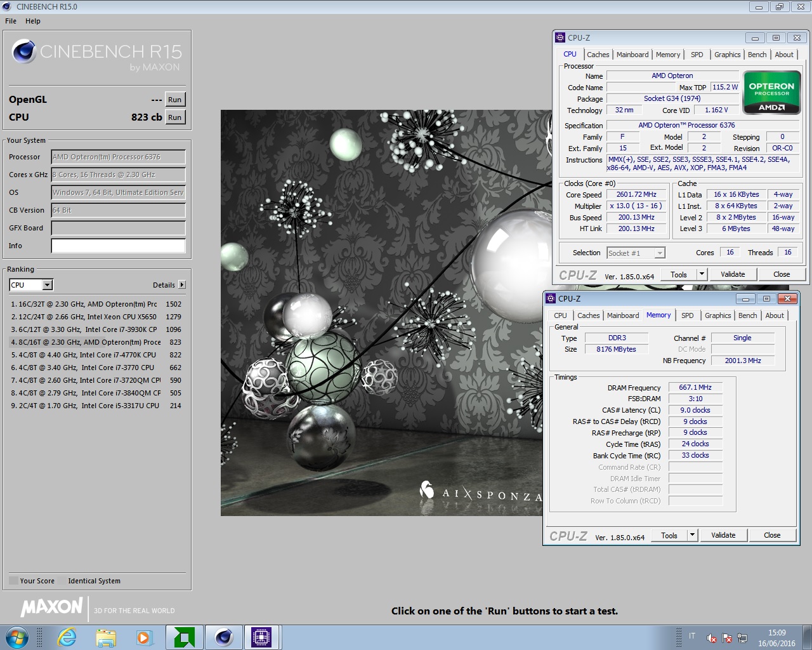Screen dimensions: 812x650
Task: Select ranking row Intel Core i7-4770K
Action: pos(96,355)
